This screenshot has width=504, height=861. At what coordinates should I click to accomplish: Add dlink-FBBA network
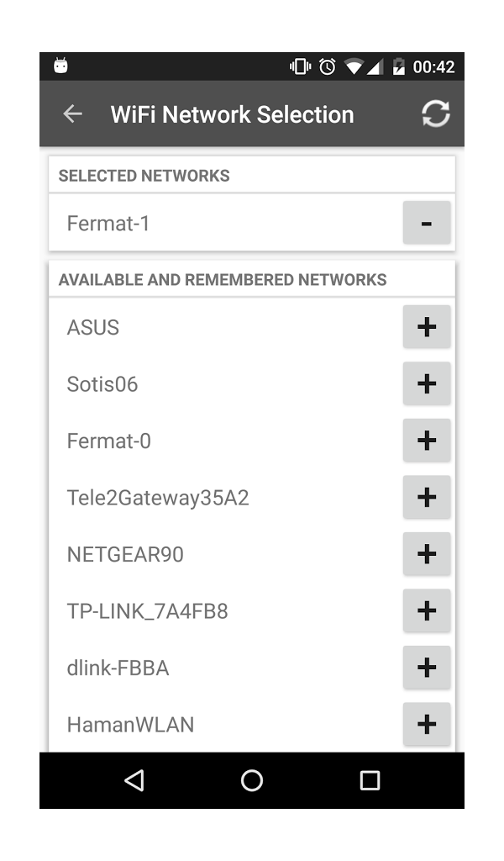coord(427,668)
